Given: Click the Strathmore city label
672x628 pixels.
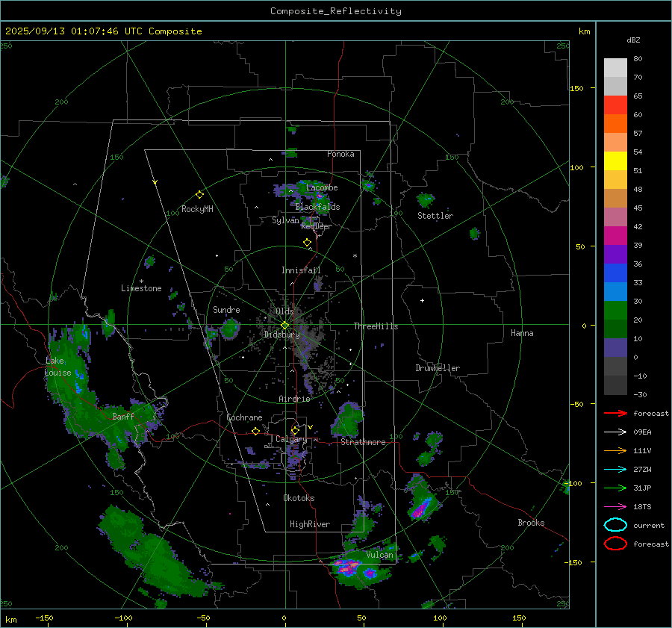Looking at the screenshot, I should pyautogui.click(x=363, y=442).
